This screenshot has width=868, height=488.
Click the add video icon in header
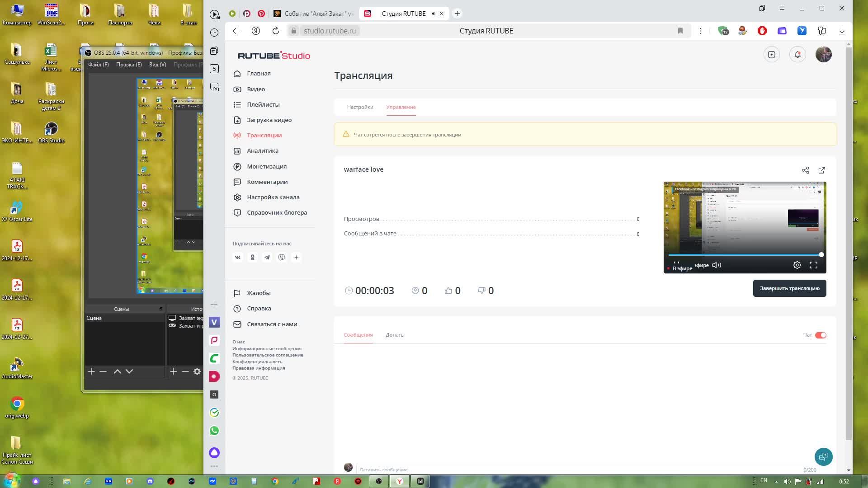pyautogui.click(x=772, y=55)
